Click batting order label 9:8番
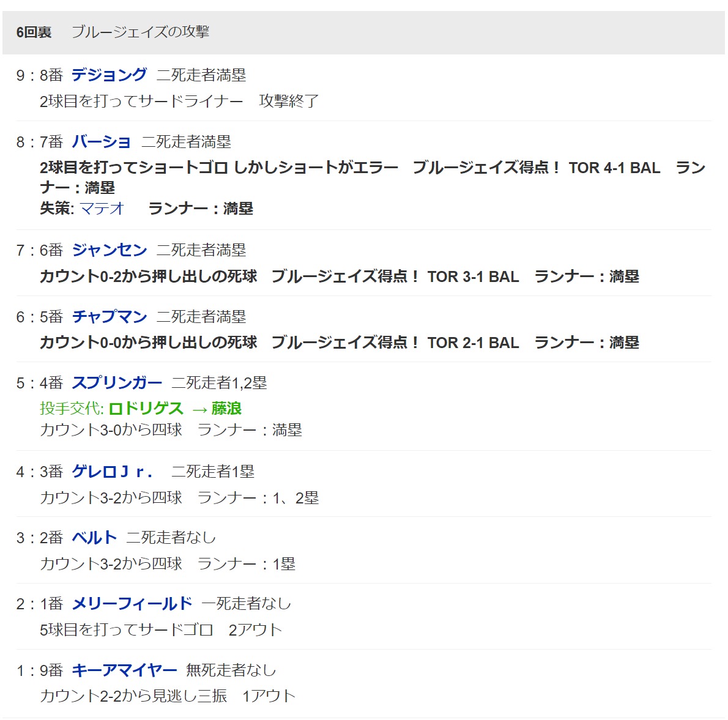Screen dimensions: 728x720 [x=40, y=75]
